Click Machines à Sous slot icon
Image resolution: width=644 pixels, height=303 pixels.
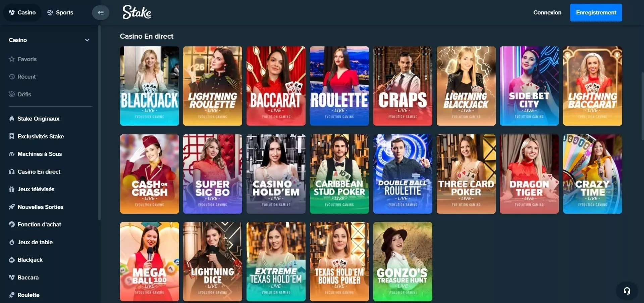point(12,154)
